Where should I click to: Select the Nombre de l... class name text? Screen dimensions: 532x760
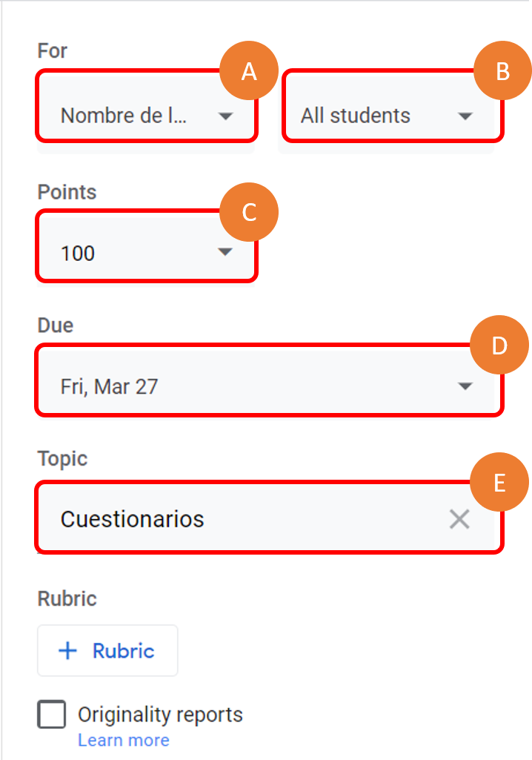[124, 116]
